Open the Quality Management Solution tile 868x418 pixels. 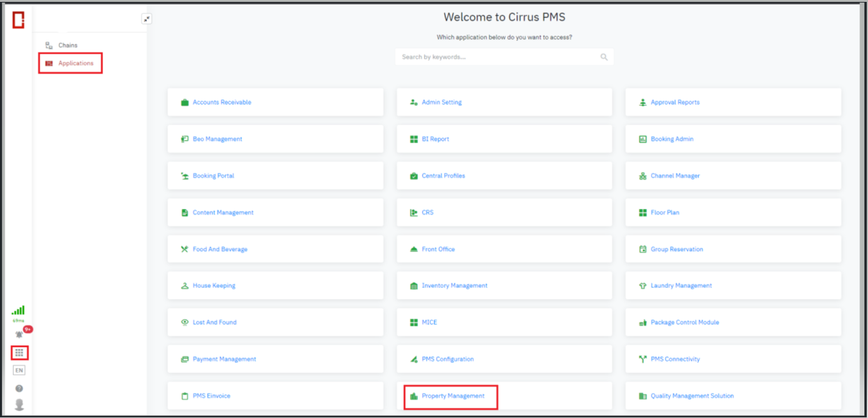(691, 396)
